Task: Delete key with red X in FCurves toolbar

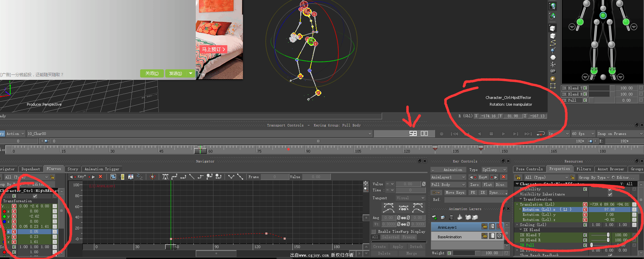Action: 100,177
